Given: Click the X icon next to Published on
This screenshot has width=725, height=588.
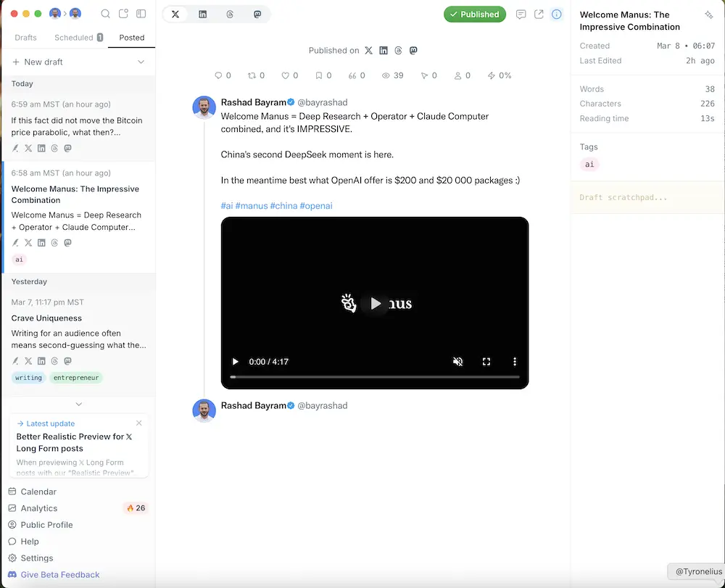Looking at the screenshot, I should point(368,50).
